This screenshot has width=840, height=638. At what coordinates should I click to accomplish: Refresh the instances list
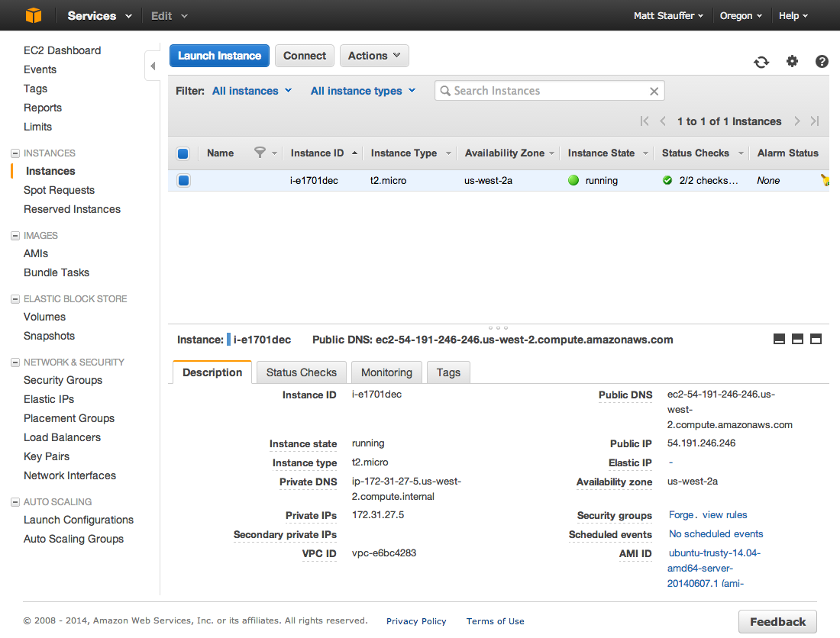point(761,62)
